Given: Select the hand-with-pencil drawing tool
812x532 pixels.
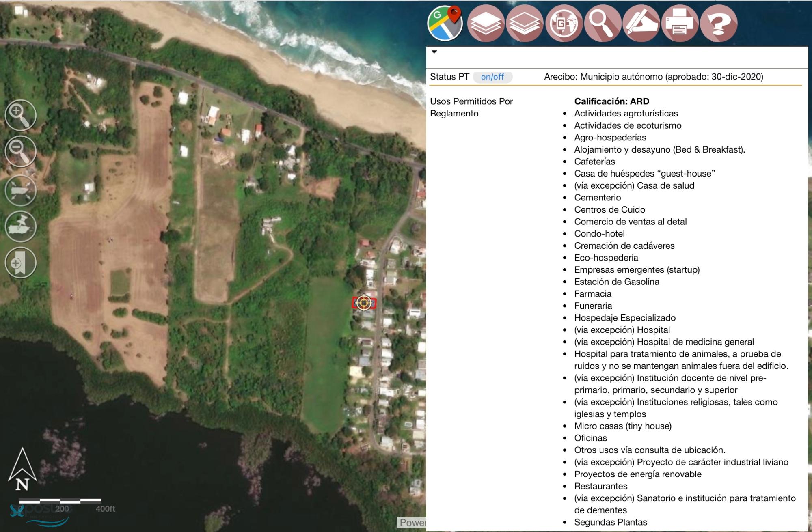Looking at the screenshot, I should coord(641,23).
